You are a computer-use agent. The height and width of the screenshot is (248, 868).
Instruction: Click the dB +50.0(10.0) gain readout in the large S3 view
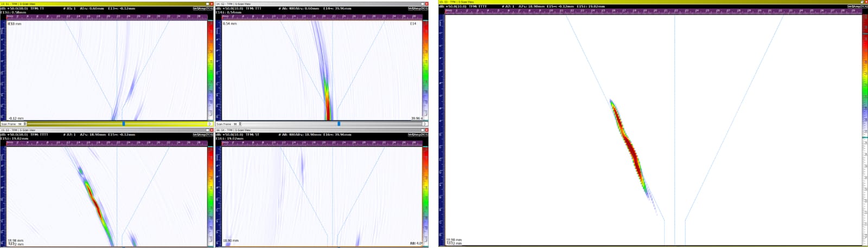[454, 6]
